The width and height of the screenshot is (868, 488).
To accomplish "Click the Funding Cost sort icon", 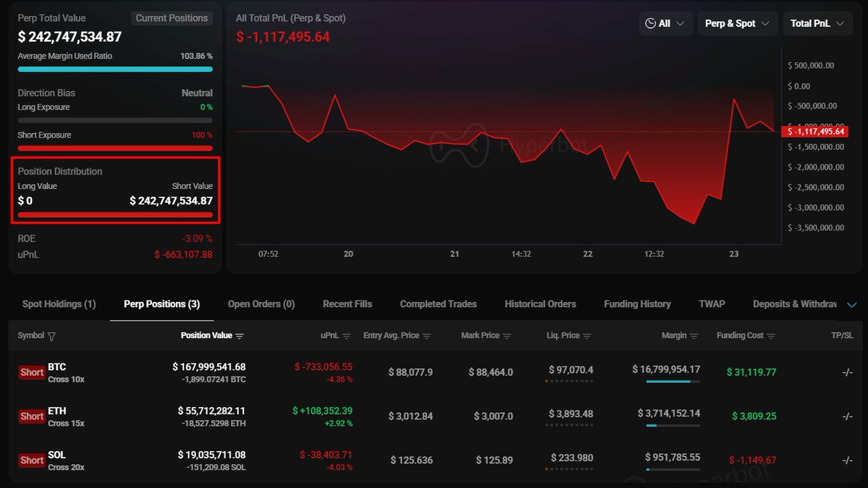I will tap(771, 336).
